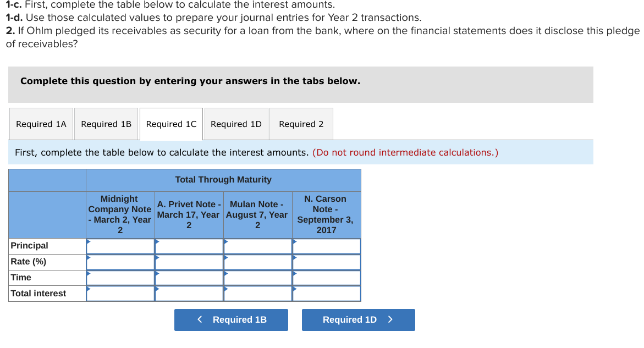The height and width of the screenshot is (348, 644).
Task: Click the blue triangle in Total interest N. Carson cell
Action: point(294,290)
